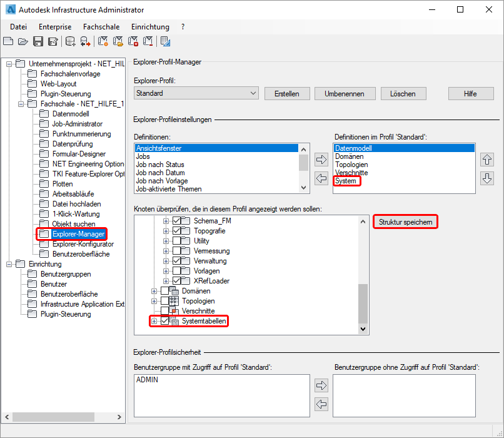Select 'System' in profile definitions list

[346, 181]
